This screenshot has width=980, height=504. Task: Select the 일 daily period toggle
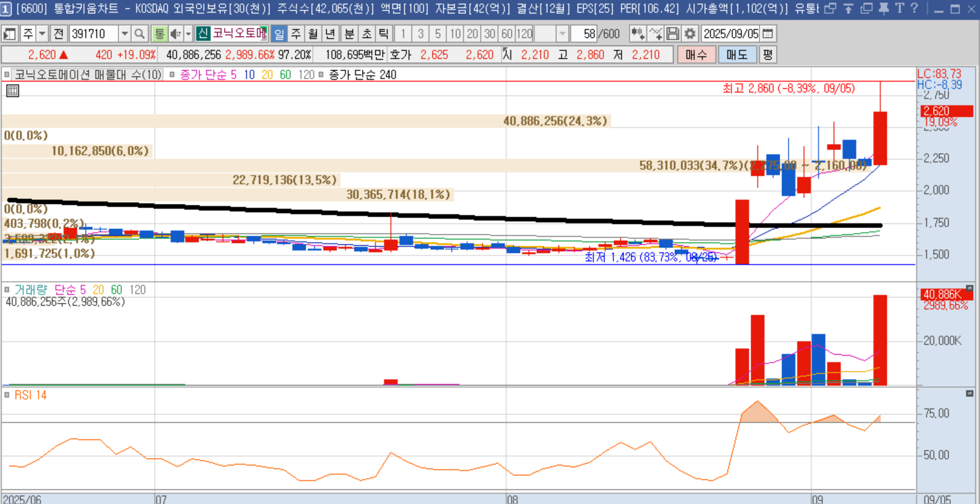(279, 34)
